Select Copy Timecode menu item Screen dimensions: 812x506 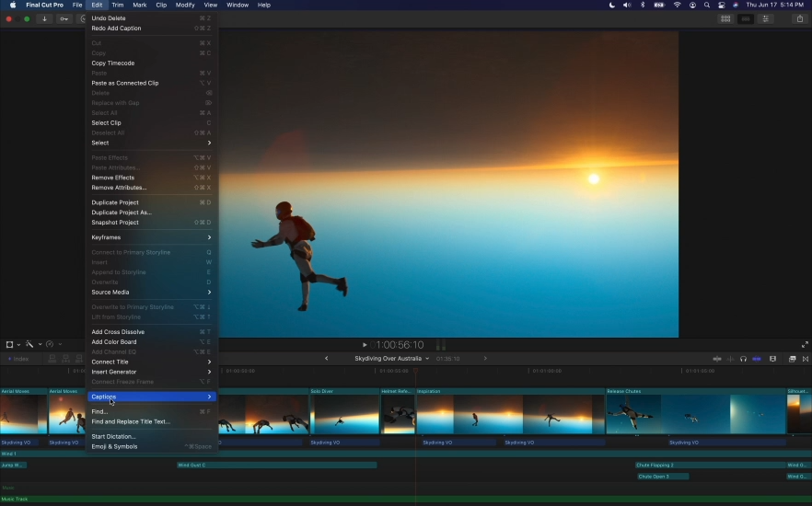point(151,63)
